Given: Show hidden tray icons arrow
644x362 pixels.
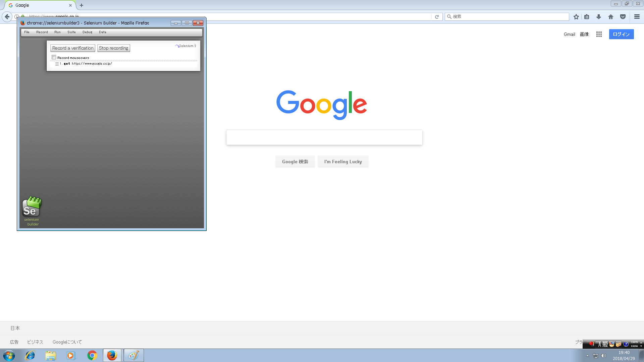Looking at the screenshot, I should (587, 356).
